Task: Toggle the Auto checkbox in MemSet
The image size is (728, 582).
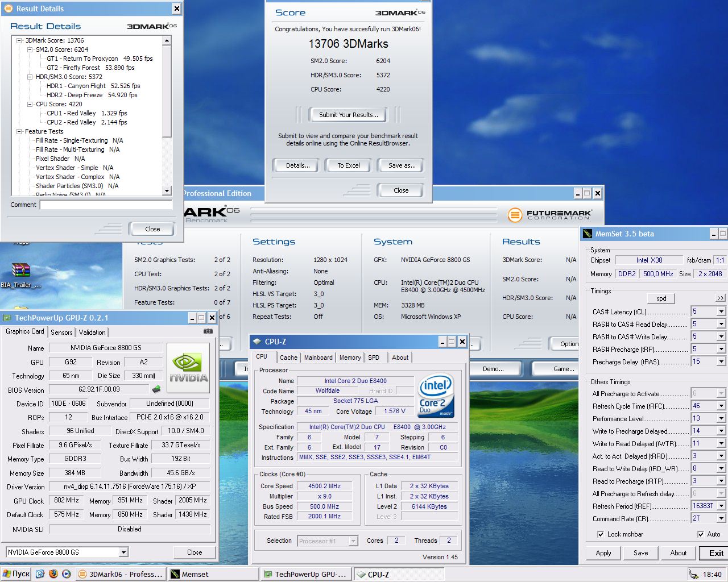Action: (x=701, y=534)
